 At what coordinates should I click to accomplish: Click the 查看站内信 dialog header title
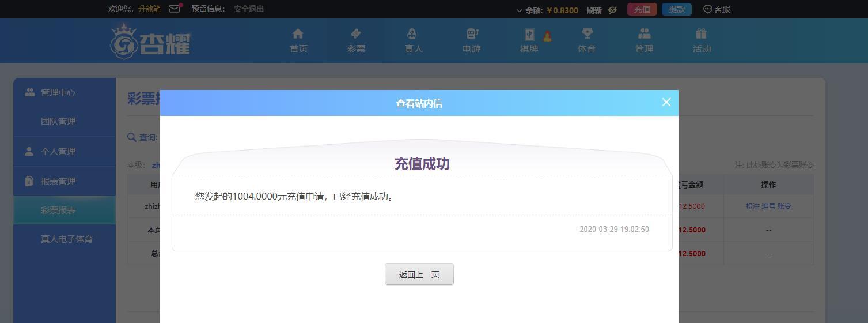pyautogui.click(x=419, y=103)
